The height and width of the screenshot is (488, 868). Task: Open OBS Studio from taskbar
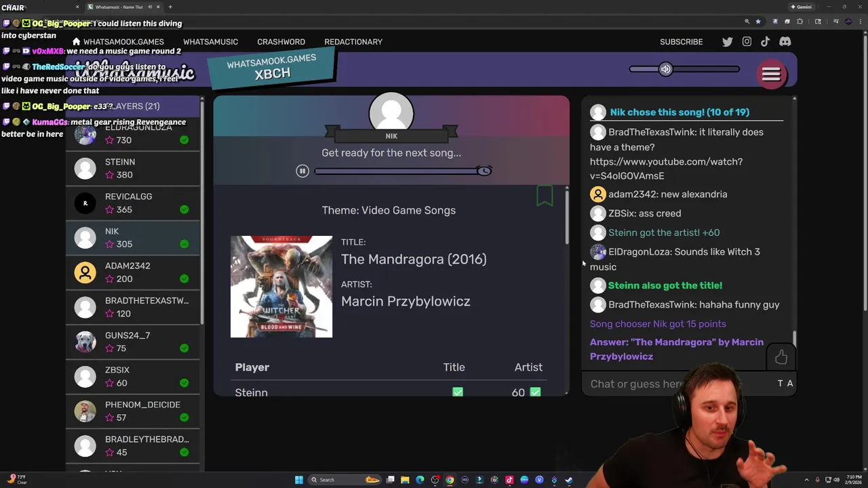click(435, 480)
